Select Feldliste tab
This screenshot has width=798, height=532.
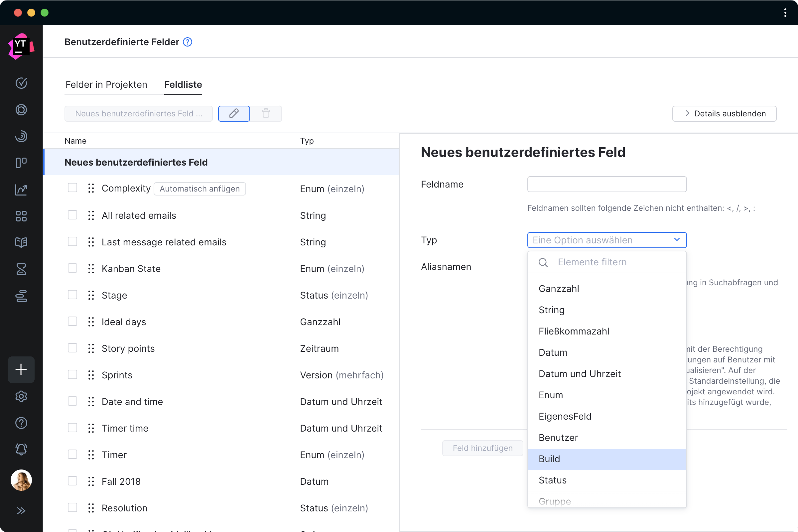click(183, 84)
